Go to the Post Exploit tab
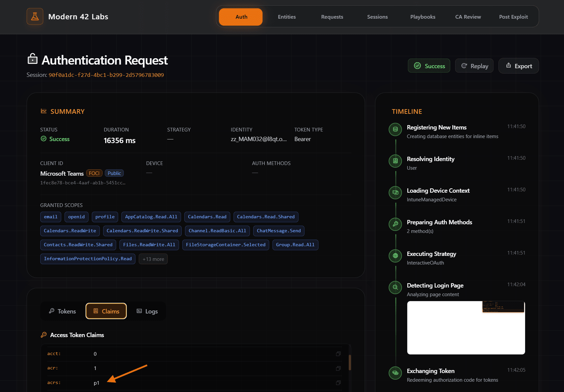Image resolution: width=564 pixels, height=392 pixels. point(513,17)
